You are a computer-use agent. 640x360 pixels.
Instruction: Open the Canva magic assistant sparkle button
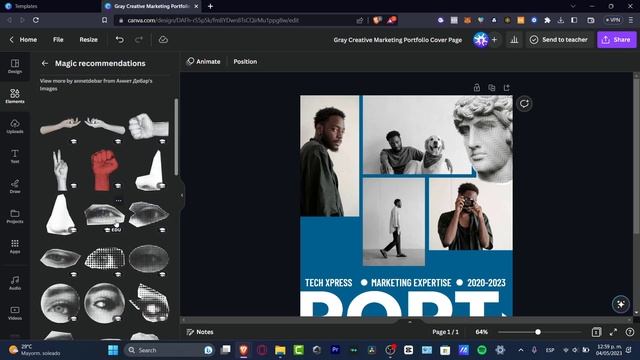[x=620, y=304]
